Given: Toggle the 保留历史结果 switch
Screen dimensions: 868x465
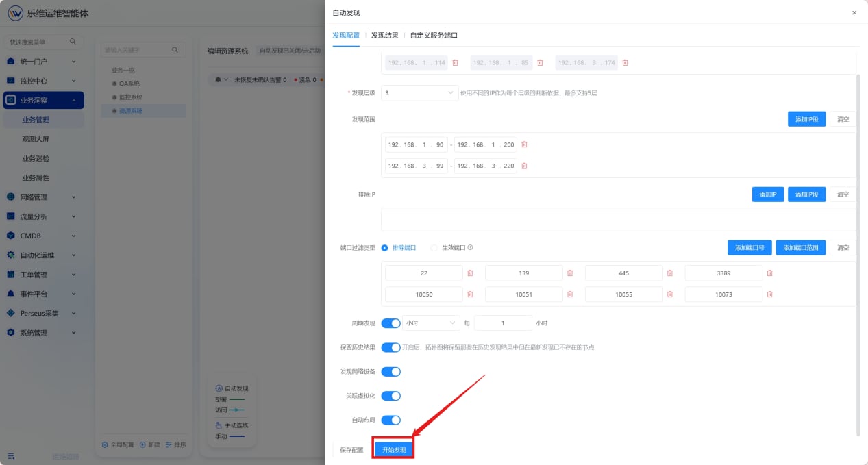Looking at the screenshot, I should 390,347.
